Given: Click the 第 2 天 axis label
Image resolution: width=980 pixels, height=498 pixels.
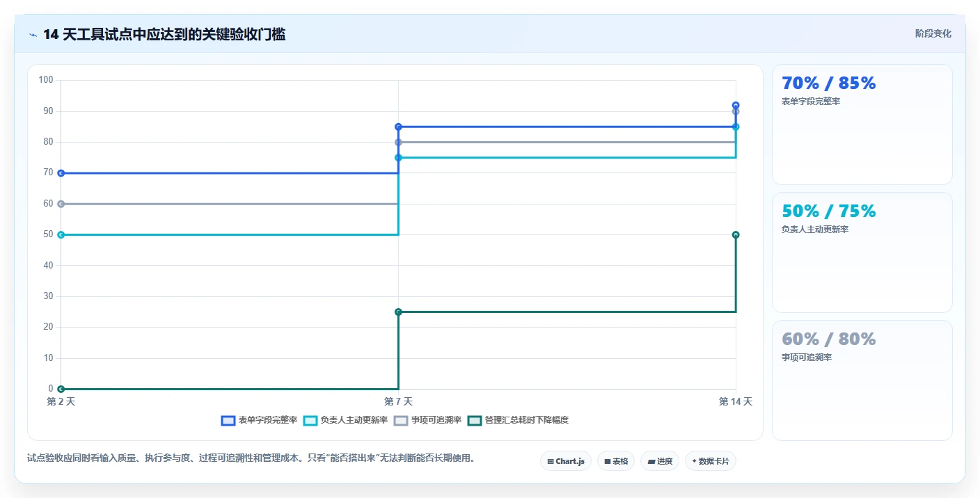Looking at the screenshot, I should click(x=61, y=402).
